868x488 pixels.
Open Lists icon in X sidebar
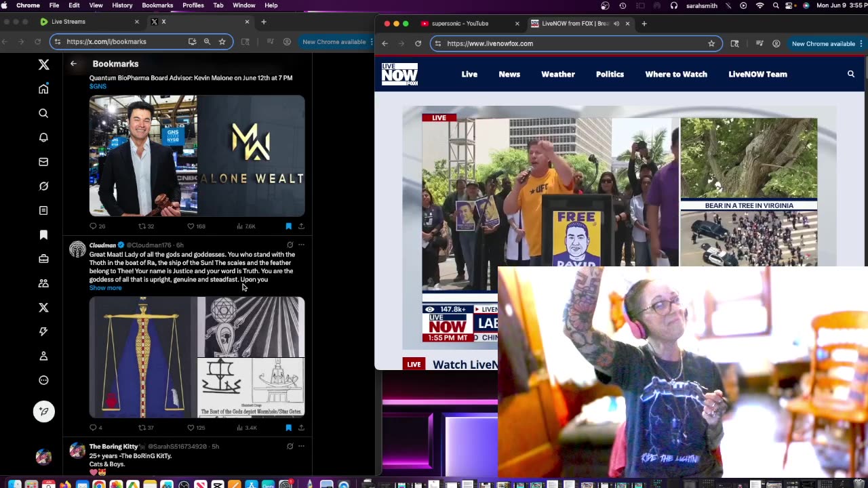pyautogui.click(x=43, y=211)
